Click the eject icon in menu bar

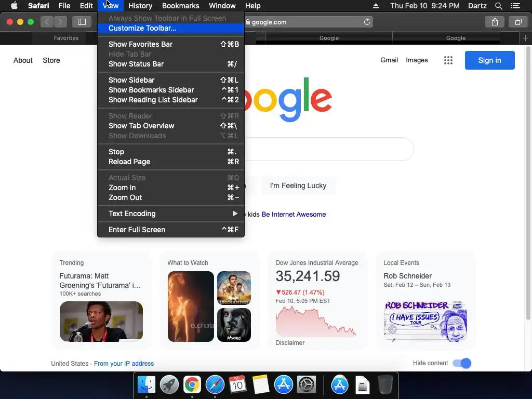376,6
